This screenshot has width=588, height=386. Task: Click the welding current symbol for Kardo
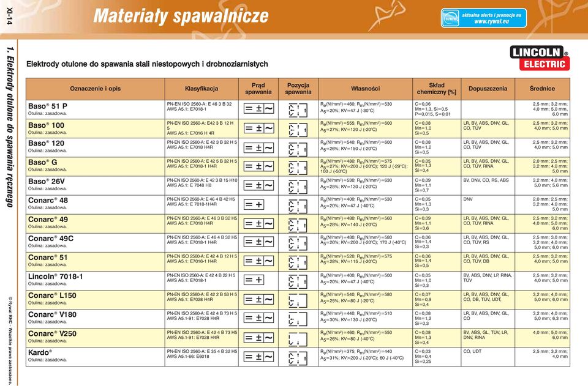tap(258, 357)
